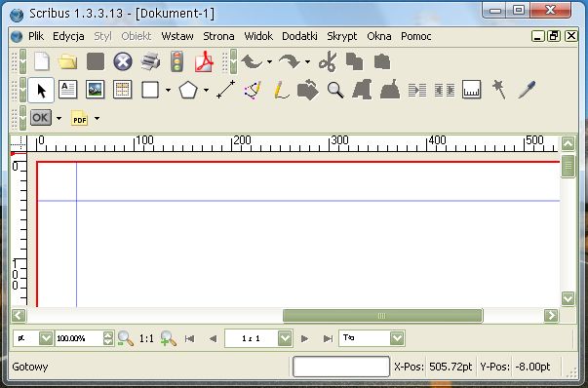The image size is (588, 388).
Task: Insert a text frame tool
Action: coord(68,90)
